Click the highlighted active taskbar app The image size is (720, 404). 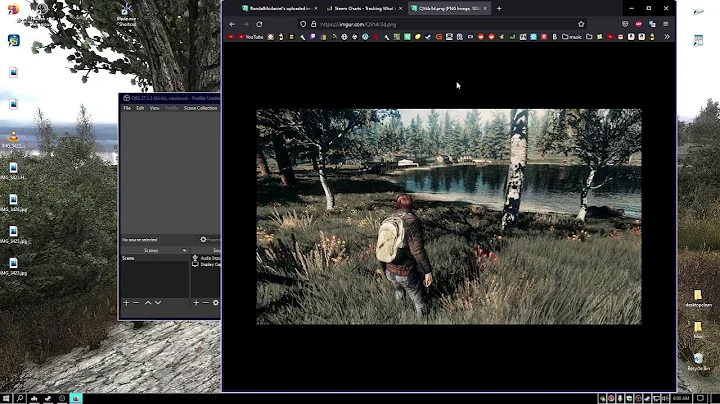pyautogui.click(x=76, y=398)
